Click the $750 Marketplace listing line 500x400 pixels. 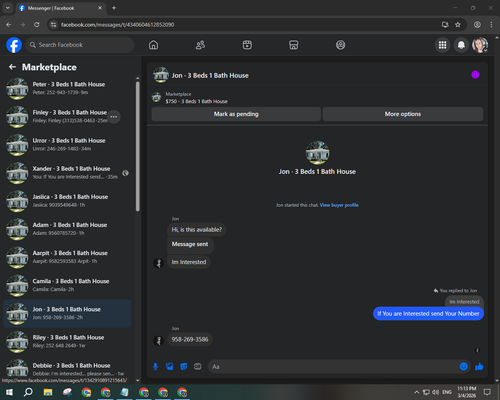point(196,101)
